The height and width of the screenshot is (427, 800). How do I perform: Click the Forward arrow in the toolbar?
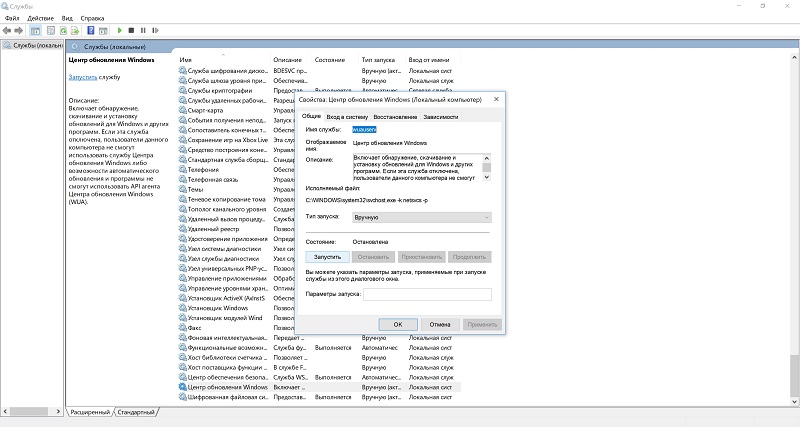tap(19, 31)
